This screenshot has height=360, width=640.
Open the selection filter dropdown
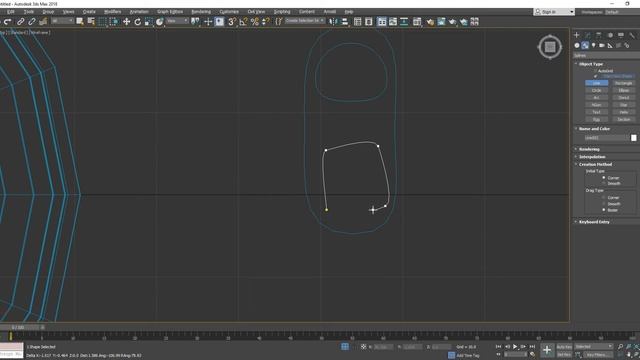(62, 21)
